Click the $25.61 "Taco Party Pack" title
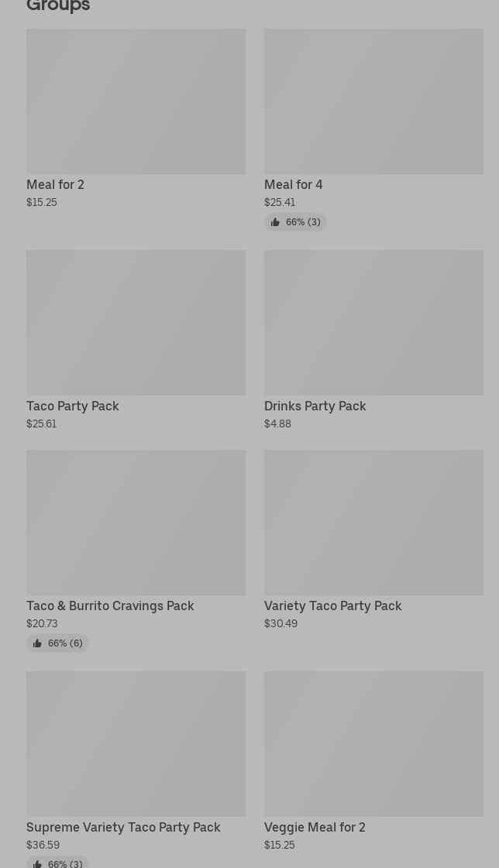This screenshot has height=868, width=499. (x=73, y=407)
